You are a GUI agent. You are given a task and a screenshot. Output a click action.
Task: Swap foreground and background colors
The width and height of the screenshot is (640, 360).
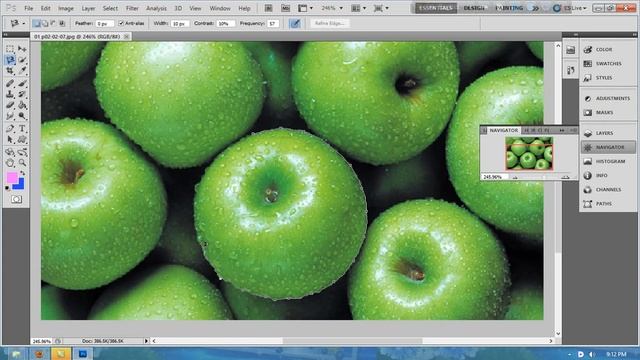tap(23, 173)
